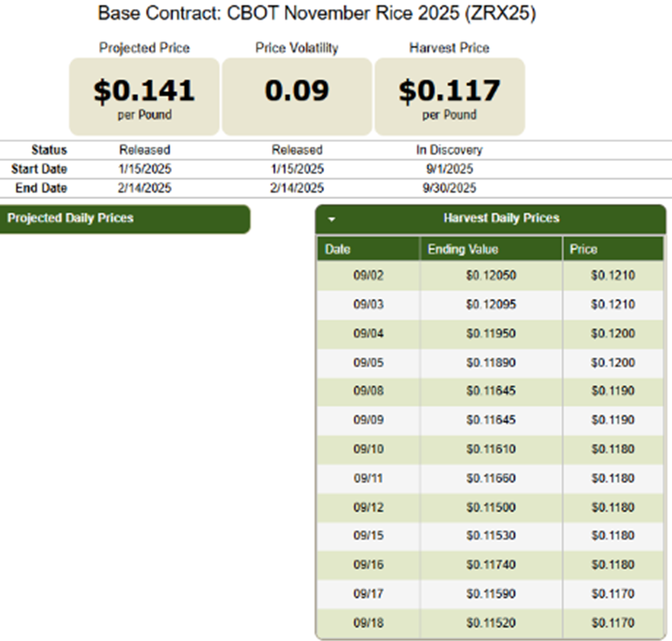The height and width of the screenshot is (641, 672).
Task: Click the 09/08 date cell
Action: (368, 391)
